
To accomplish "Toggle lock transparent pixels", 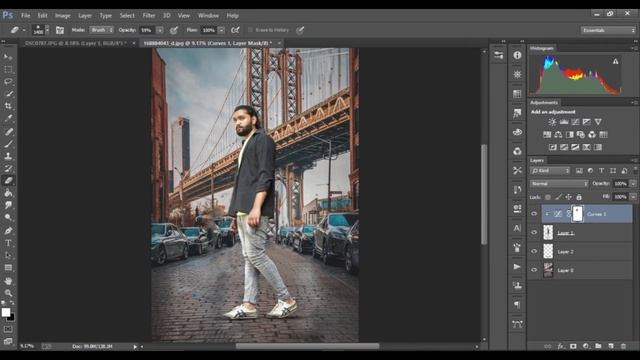I will [548, 197].
